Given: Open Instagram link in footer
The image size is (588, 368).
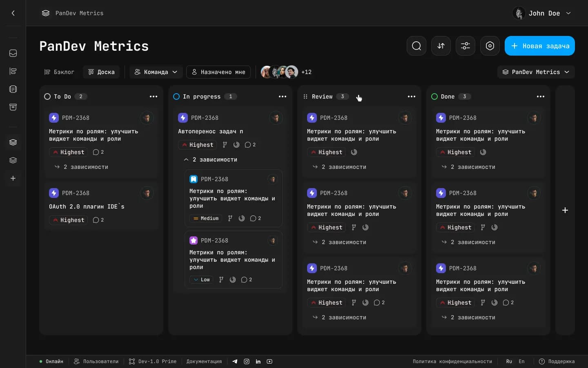Looking at the screenshot, I should [247, 361].
